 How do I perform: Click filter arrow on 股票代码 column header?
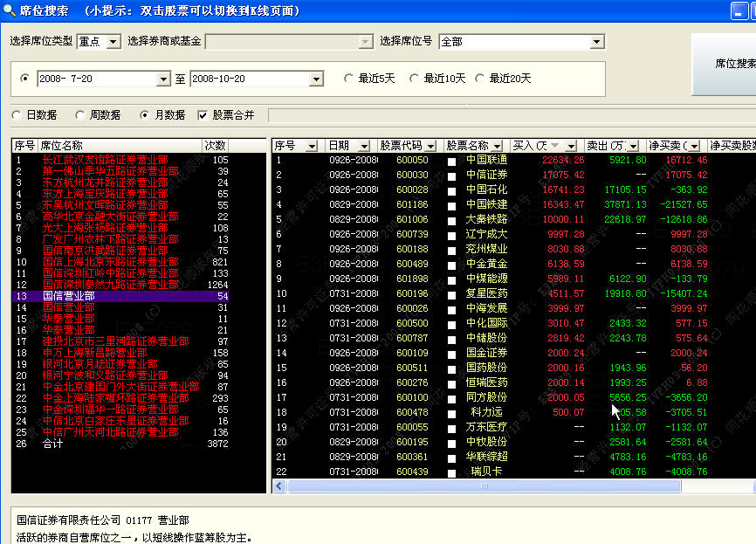[432, 146]
